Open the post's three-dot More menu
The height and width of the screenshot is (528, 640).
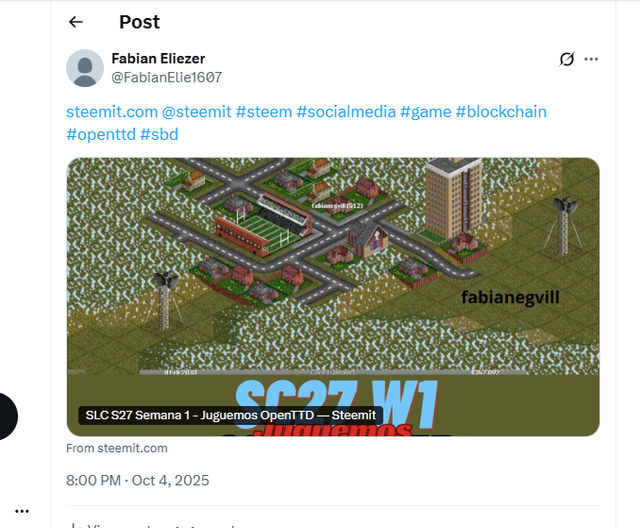click(x=591, y=59)
